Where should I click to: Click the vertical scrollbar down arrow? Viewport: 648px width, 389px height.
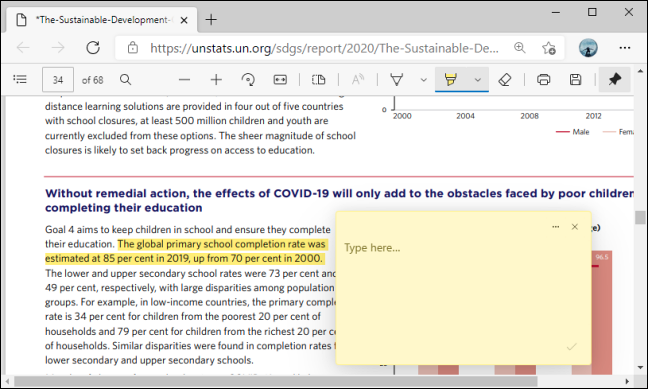pyautogui.click(x=640, y=367)
